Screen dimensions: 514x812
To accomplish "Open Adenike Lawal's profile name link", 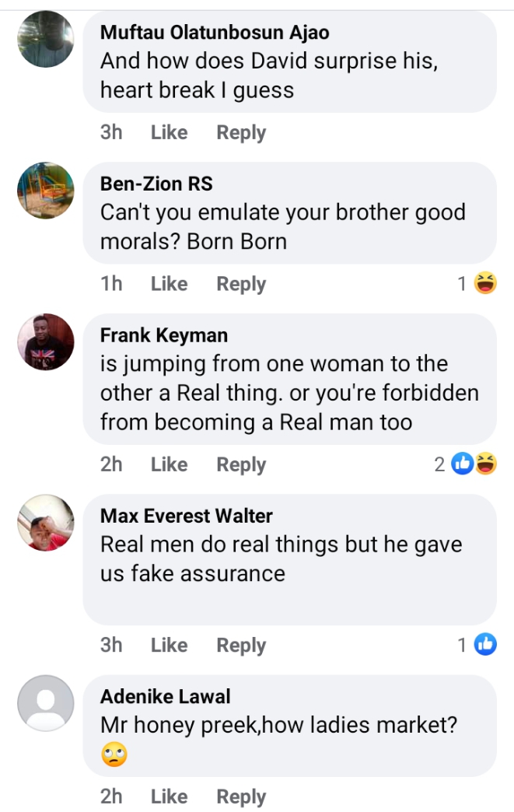I will pyautogui.click(x=166, y=696).
